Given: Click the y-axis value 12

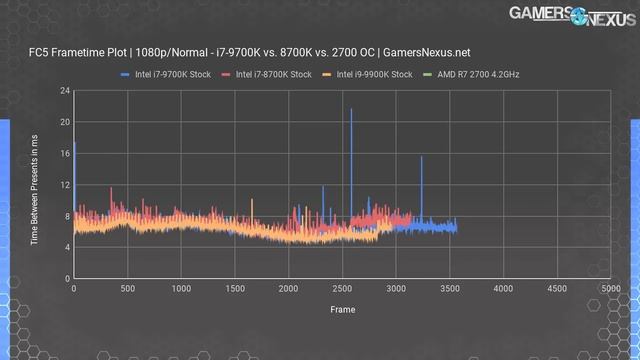Looking at the screenshot, I should [65, 185].
